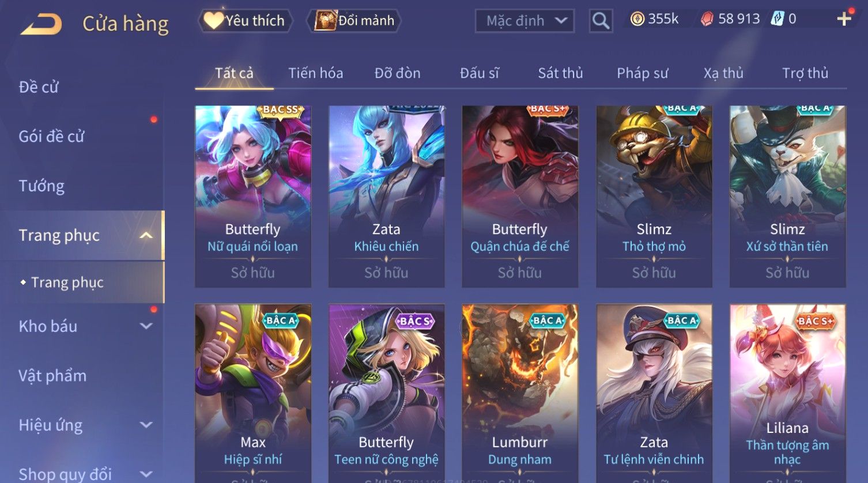The image size is (868, 483).
Task: Select Liliana Thần tượng âm nhạc skin
Action: 788,393
